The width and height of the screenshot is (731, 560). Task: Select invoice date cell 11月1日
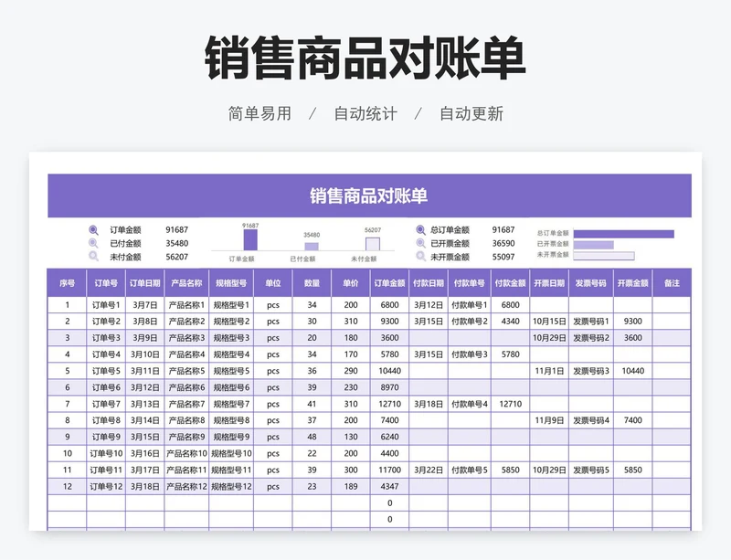(549, 371)
